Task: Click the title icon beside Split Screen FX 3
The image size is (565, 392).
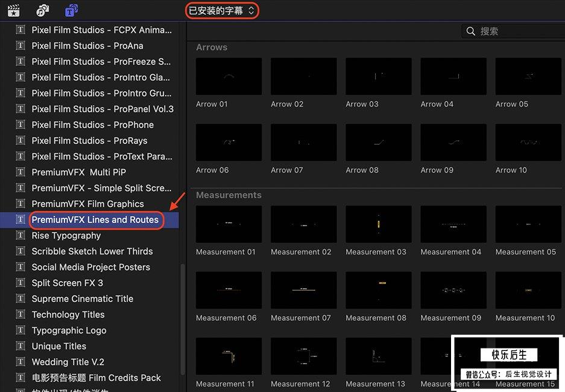Action: tap(21, 282)
